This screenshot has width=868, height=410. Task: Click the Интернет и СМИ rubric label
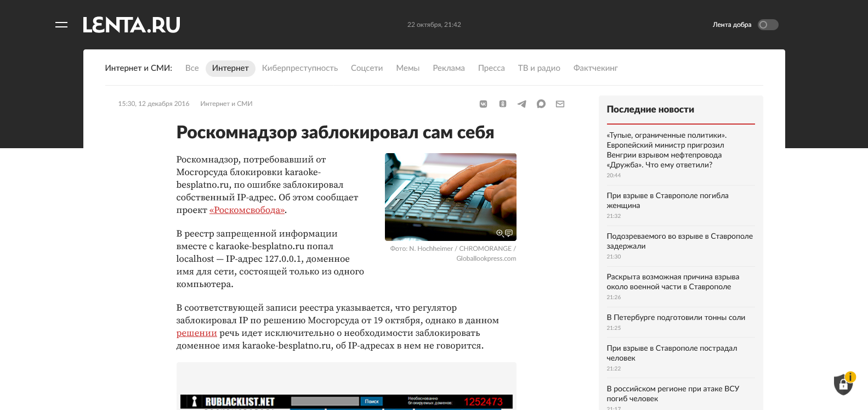click(226, 104)
